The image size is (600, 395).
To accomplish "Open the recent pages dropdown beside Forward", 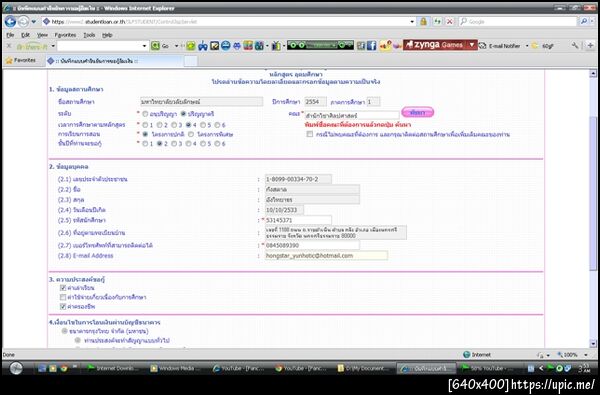I will click(x=34, y=22).
